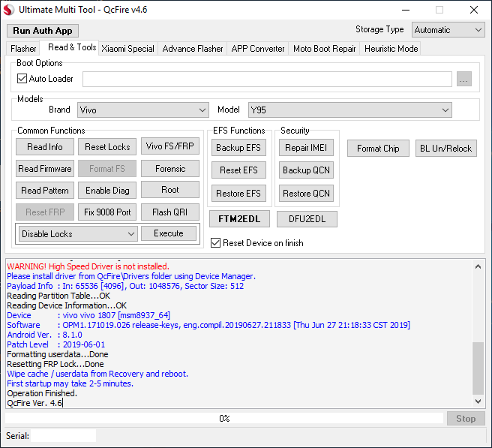Image resolution: width=492 pixels, height=448 pixels.
Task: Click the 'Payload Info' log line
Action: tap(125, 286)
